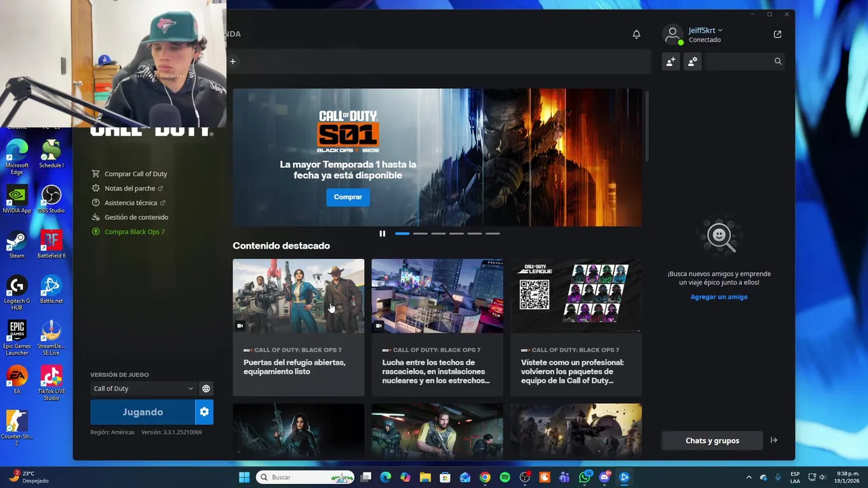Show hidden system tray icons
868x488 pixels.
749,477
